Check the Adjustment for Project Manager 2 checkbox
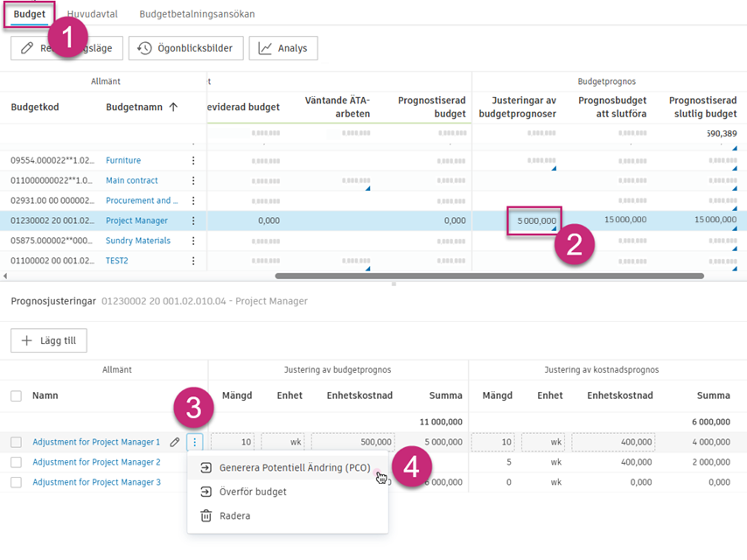Viewport: 747px width, 560px height. coord(17,462)
